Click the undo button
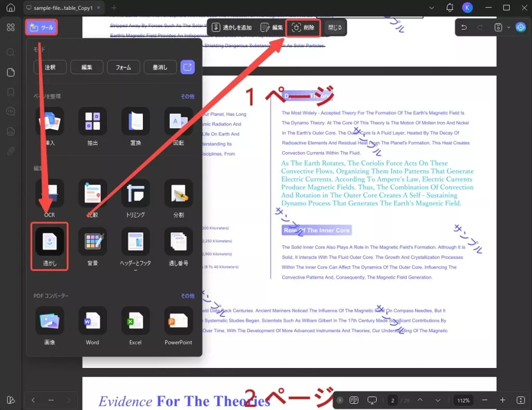Image resolution: width=532 pixels, height=410 pixels. pos(464,28)
